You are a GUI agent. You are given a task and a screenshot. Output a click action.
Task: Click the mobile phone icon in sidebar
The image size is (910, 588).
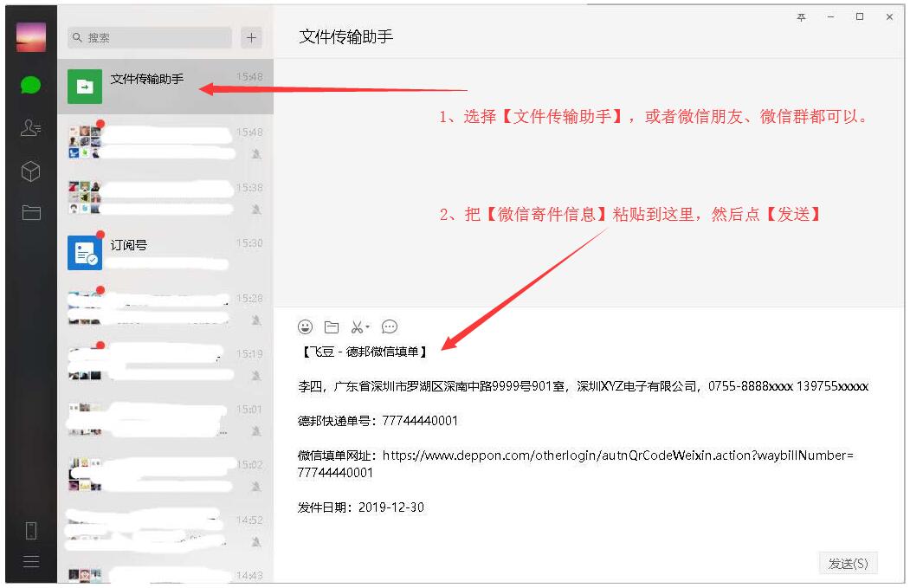pos(31,530)
